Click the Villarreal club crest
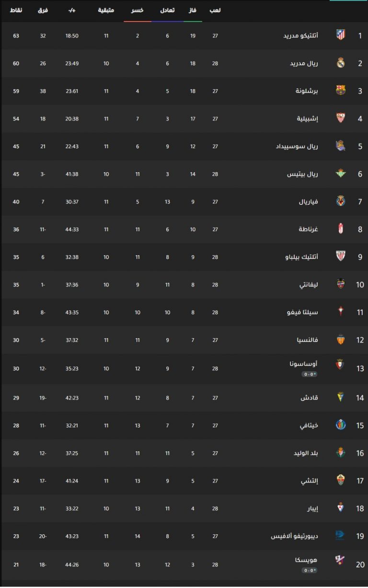 341,201
